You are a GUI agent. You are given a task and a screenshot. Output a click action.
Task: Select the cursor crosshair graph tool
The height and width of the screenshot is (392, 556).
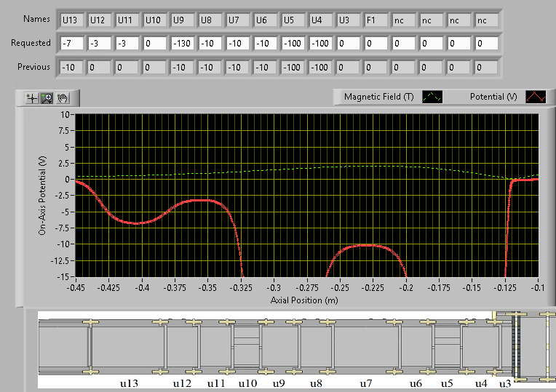(x=32, y=98)
